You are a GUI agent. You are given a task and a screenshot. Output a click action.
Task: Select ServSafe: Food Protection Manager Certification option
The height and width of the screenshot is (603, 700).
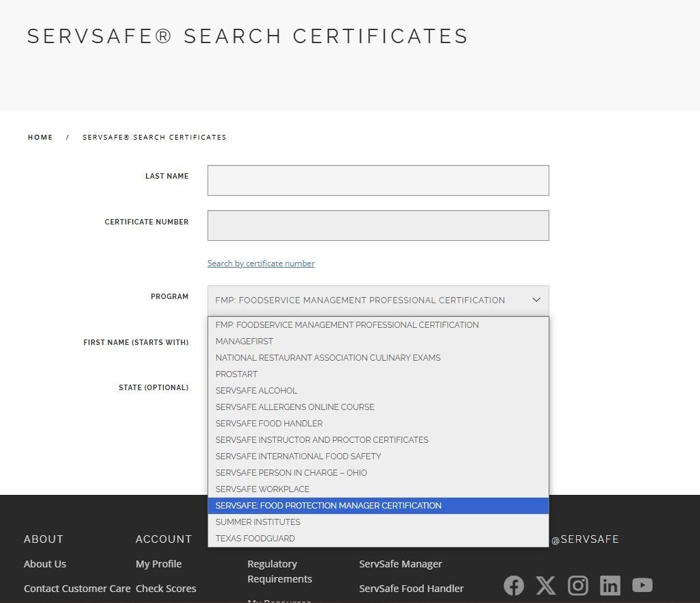click(x=329, y=506)
